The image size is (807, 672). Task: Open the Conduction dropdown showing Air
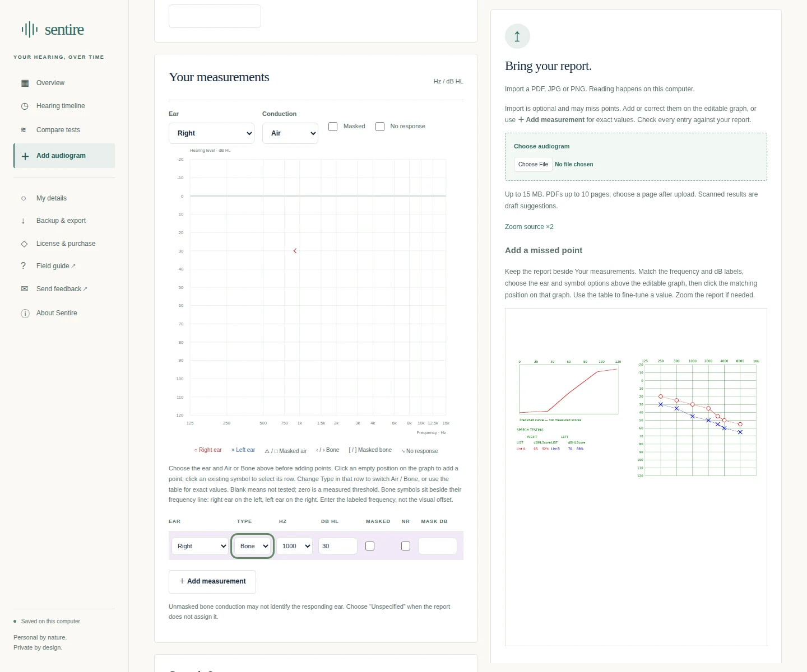290,133
